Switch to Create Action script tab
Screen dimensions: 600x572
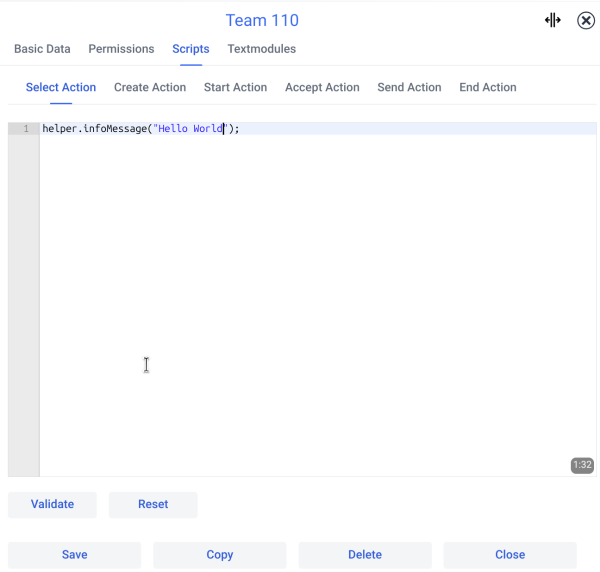150,87
